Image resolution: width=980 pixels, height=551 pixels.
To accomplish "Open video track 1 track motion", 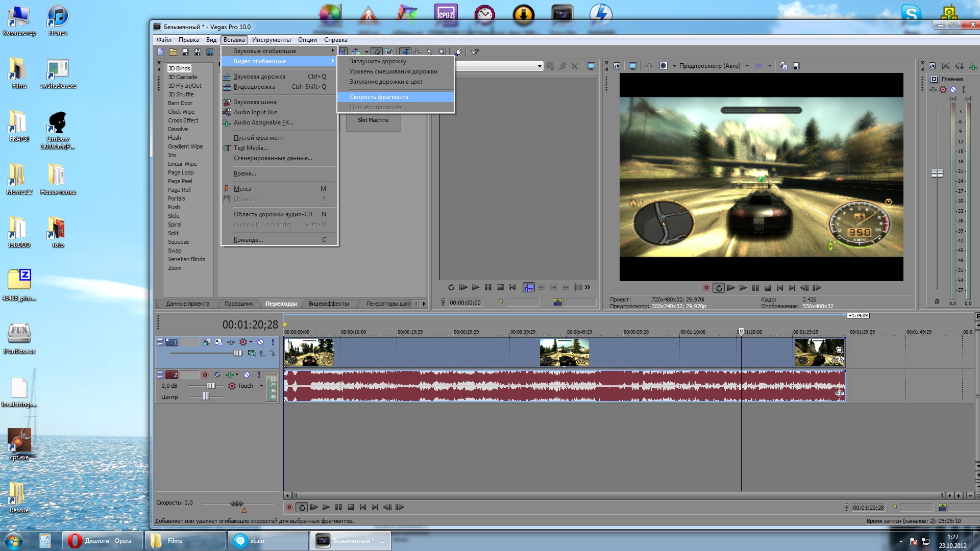I will (x=219, y=342).
